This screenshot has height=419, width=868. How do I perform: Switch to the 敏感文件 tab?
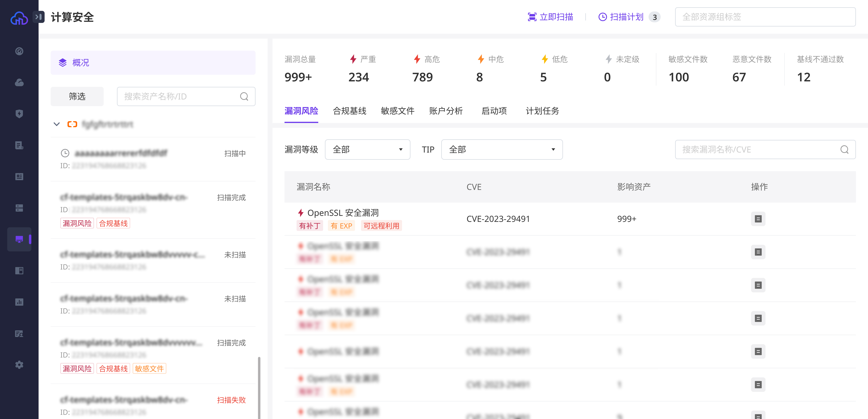pos(398,111)
